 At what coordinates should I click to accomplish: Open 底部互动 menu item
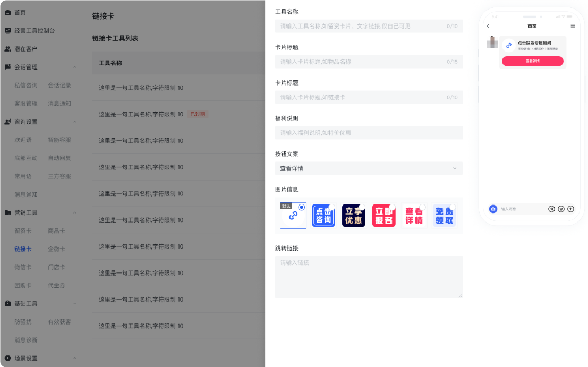point(26,158)
